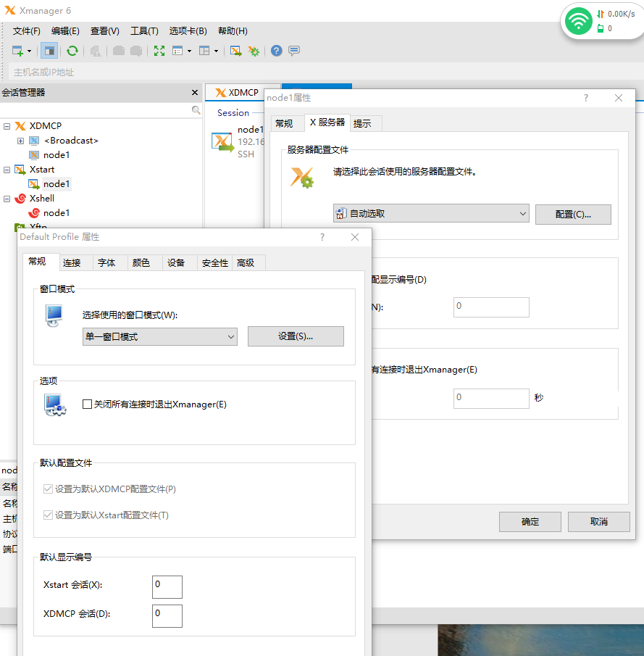Select the XDMCP orange X icon in tree
644x656 pixels.
[x=20, y=126]
